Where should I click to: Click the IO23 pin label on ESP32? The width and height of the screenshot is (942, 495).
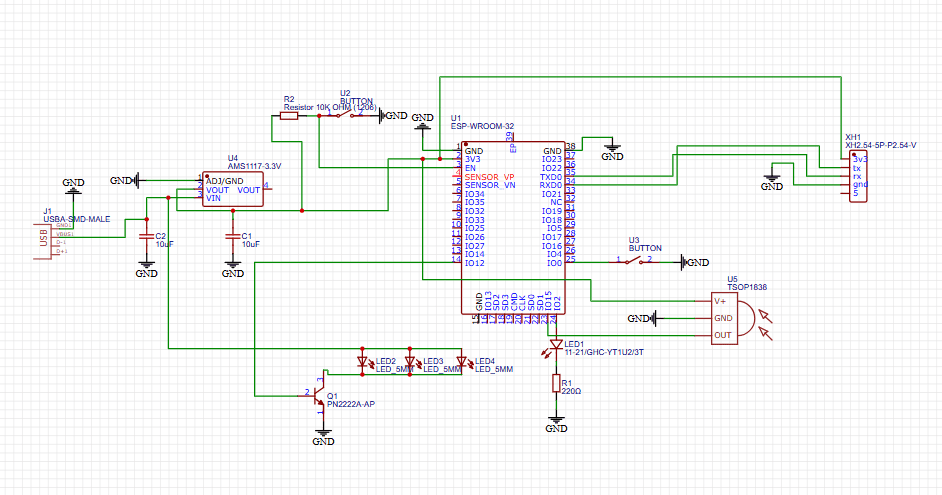pos(552,160)
